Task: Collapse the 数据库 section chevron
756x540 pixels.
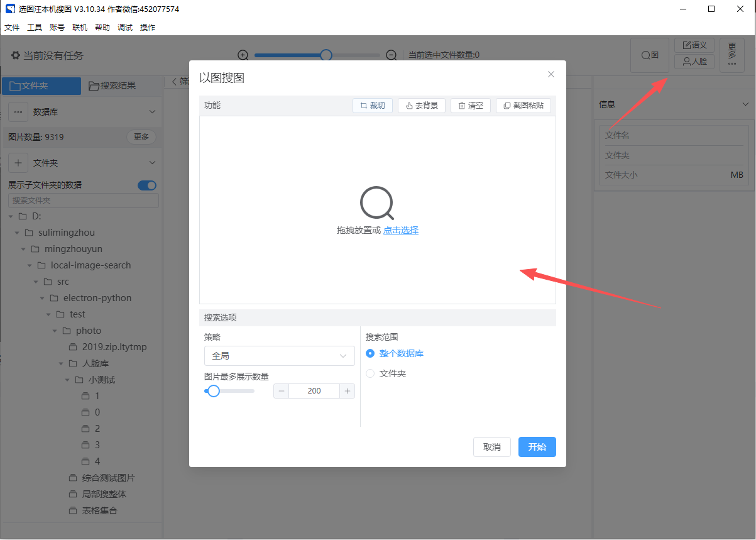Action: pos(151,112)
